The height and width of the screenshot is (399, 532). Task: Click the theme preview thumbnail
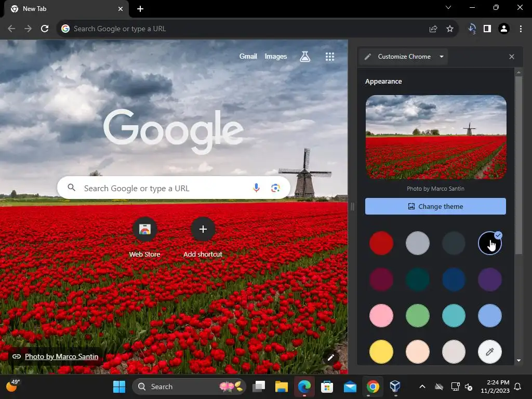(436, 137)
